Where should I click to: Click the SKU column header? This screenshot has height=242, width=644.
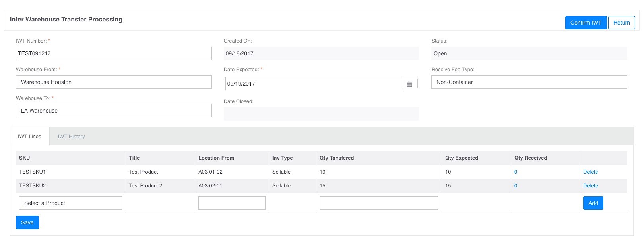point(25,158)
